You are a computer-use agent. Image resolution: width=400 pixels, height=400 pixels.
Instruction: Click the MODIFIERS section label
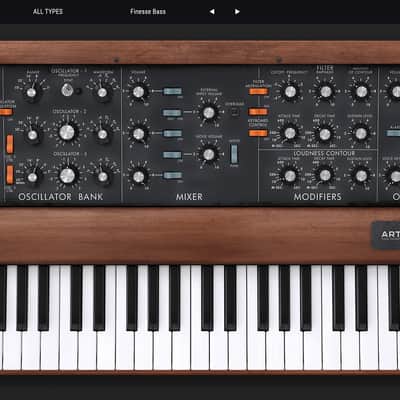(x=317, y=197)
